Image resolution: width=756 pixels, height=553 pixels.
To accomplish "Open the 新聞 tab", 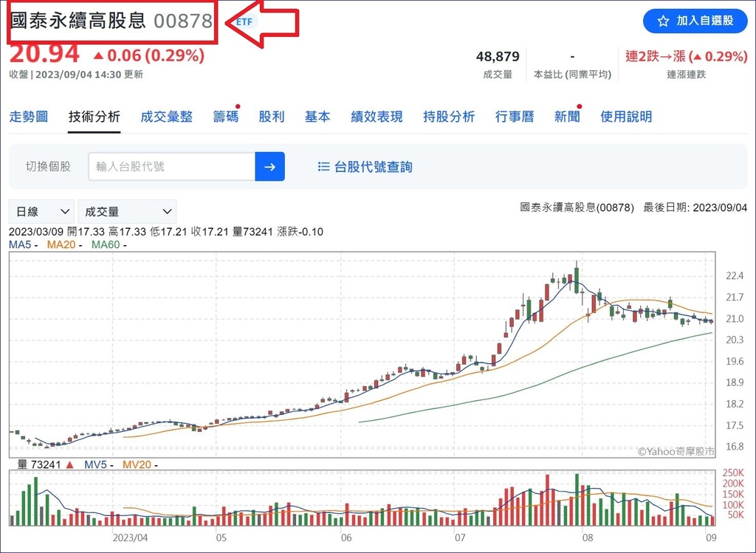I will 567,117.
